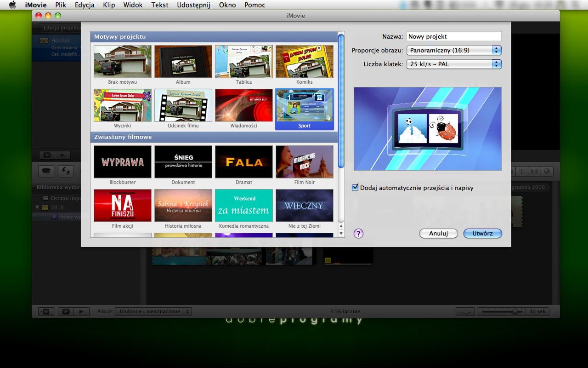Viewport: 588px width, 368px height.
Task: Open the 'Liczba klatek' dropdown
Action: pos(453,64)
